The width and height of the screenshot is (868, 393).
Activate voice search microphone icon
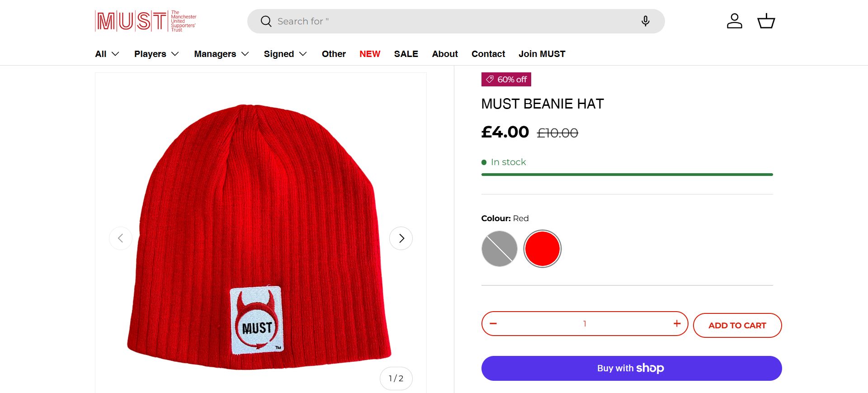pyautogui.click(x=645, y=21)
